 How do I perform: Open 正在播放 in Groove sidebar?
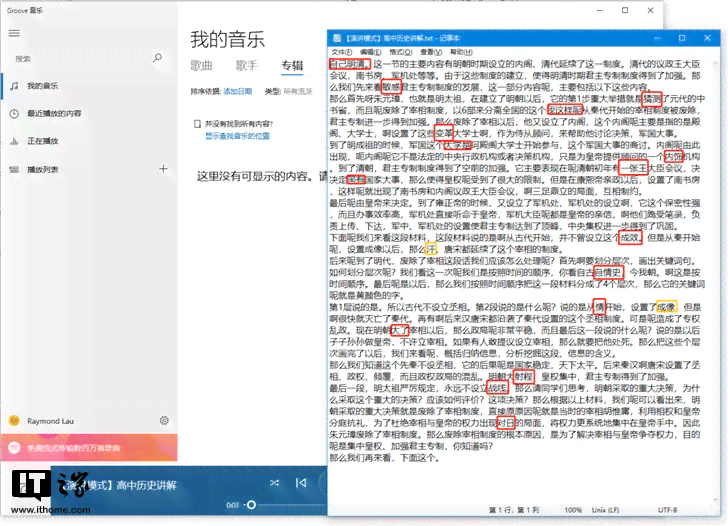click(x=89, y=141)
